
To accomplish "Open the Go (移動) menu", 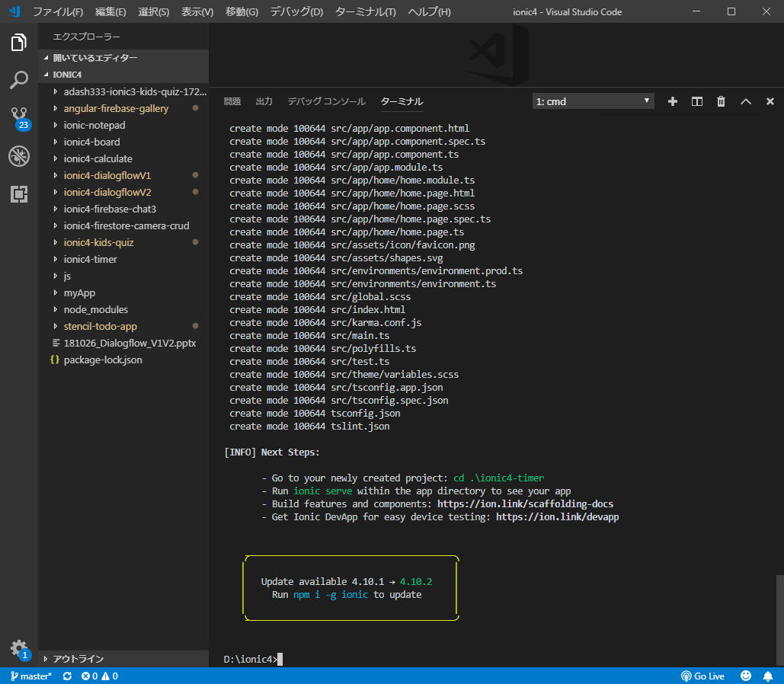I will point(242,11).
